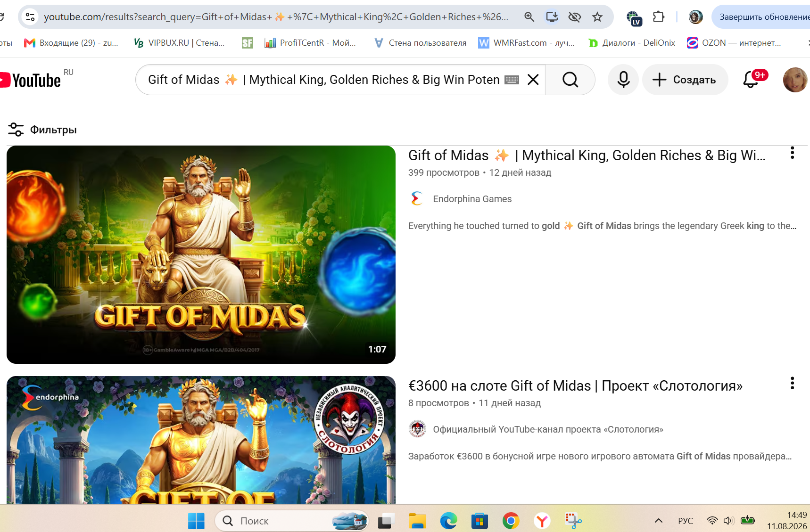The height and width of the screenshot is (532, 810).
Task: Click the taskbar Поиск search box
Action: click(x=291, y=521)
